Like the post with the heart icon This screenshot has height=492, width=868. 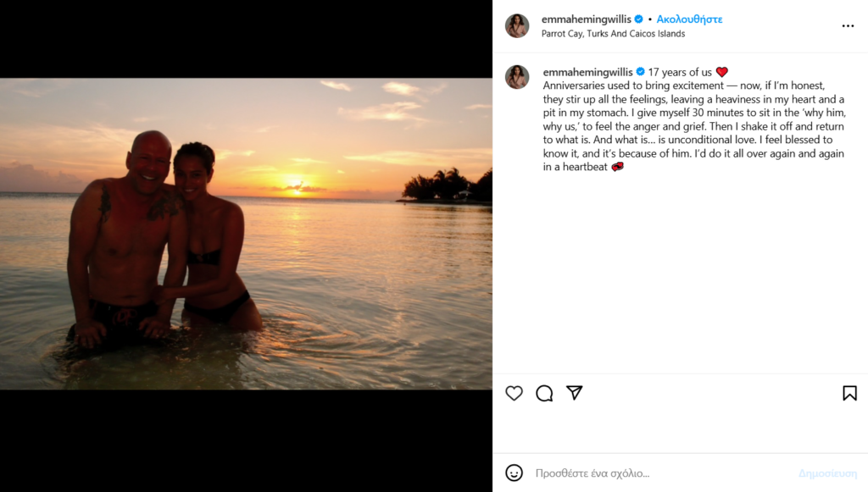pos(514,393)
